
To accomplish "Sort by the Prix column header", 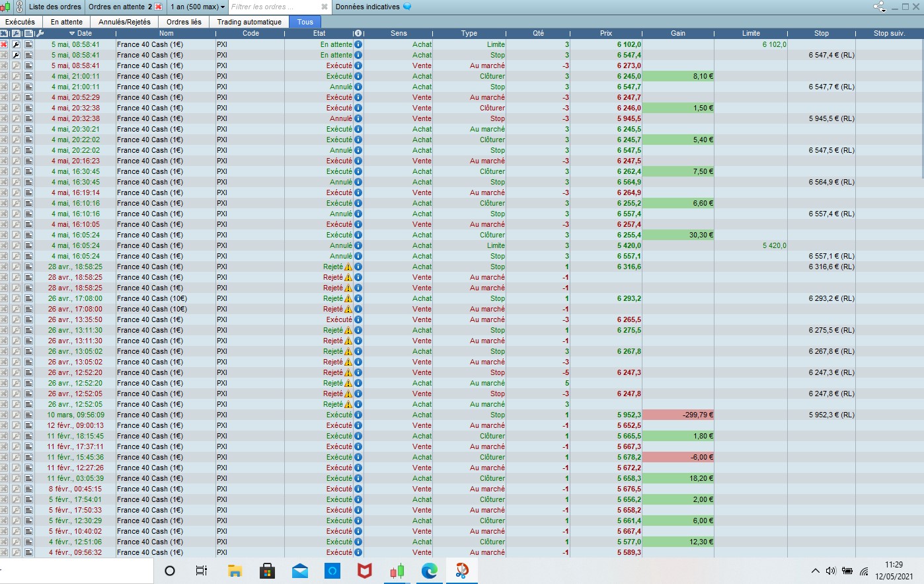I will [606, 33].
